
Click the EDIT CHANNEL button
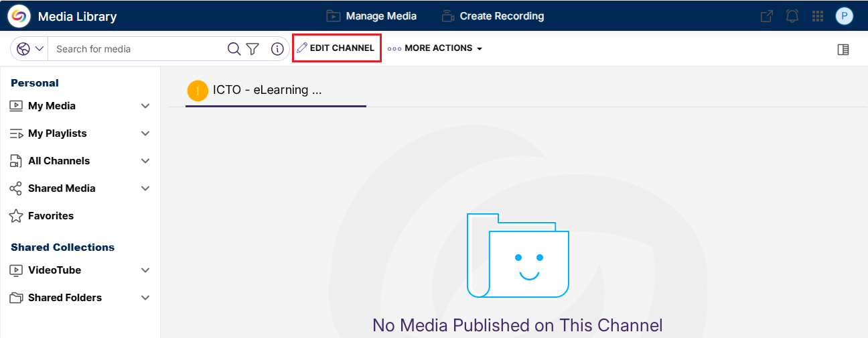[x=336, y=48]
